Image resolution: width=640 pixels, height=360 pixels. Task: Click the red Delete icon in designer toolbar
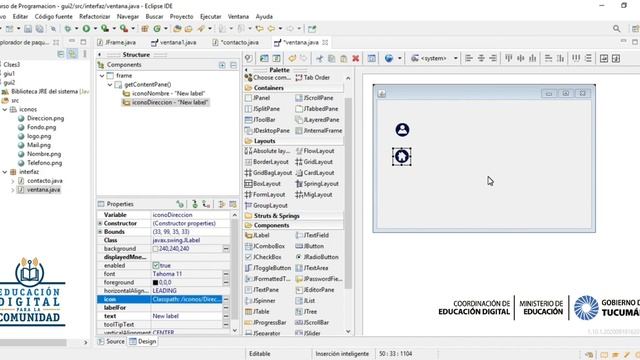point(356,58)
